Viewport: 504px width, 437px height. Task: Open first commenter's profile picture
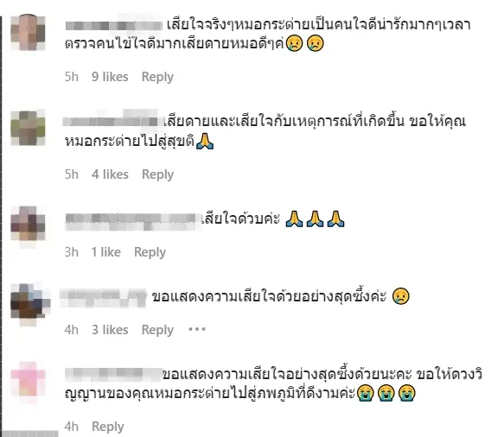tap(28, 32)
